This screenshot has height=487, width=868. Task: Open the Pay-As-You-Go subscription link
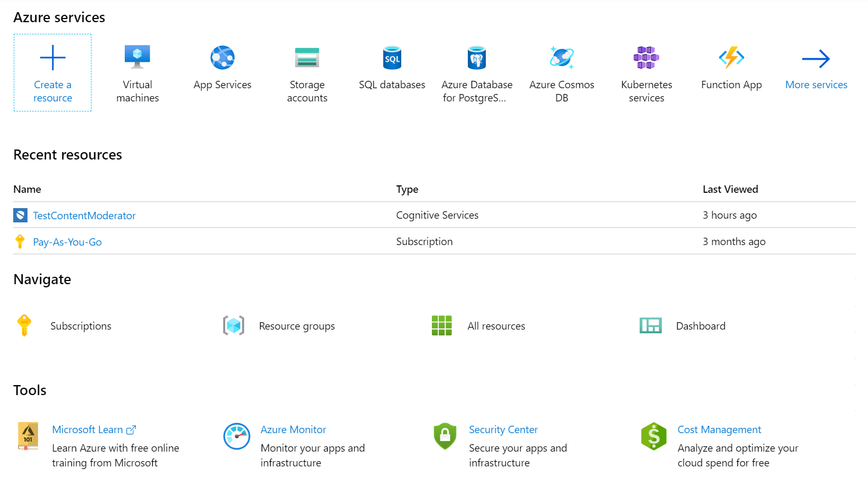68,242
